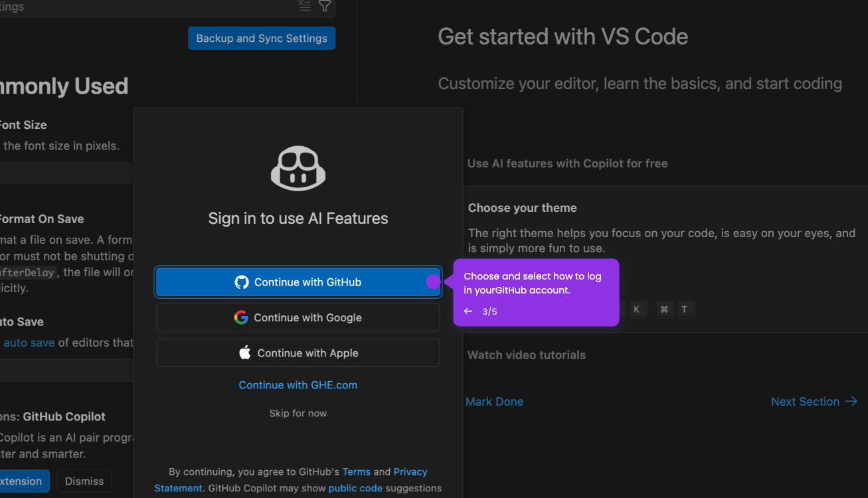Image resolution: width=868 pixels, height=498 pixels.
Task: Clear the settings search input icon
Action: pyautogui.click(x=304, y=6)
